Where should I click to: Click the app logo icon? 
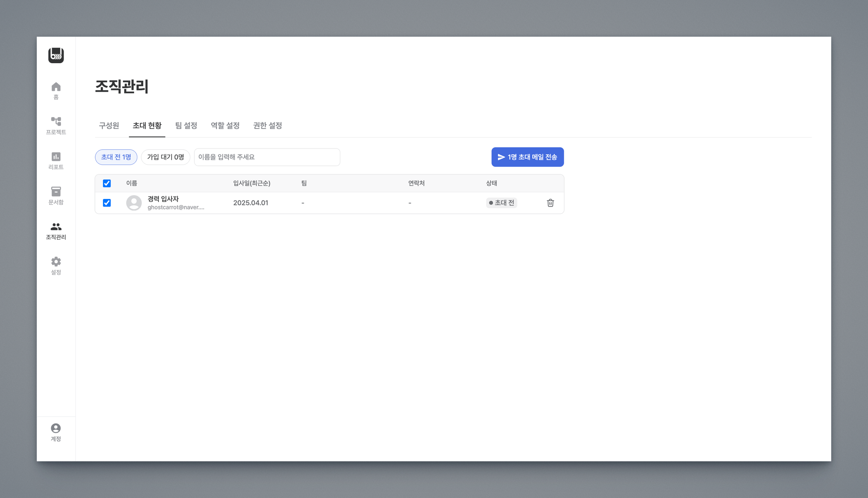56,56
